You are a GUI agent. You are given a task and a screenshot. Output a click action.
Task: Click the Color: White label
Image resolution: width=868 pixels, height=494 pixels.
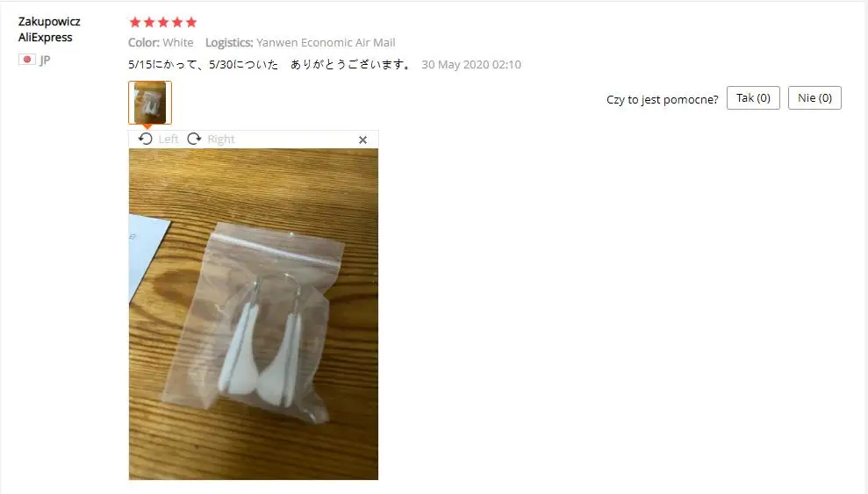pos(161,43)
